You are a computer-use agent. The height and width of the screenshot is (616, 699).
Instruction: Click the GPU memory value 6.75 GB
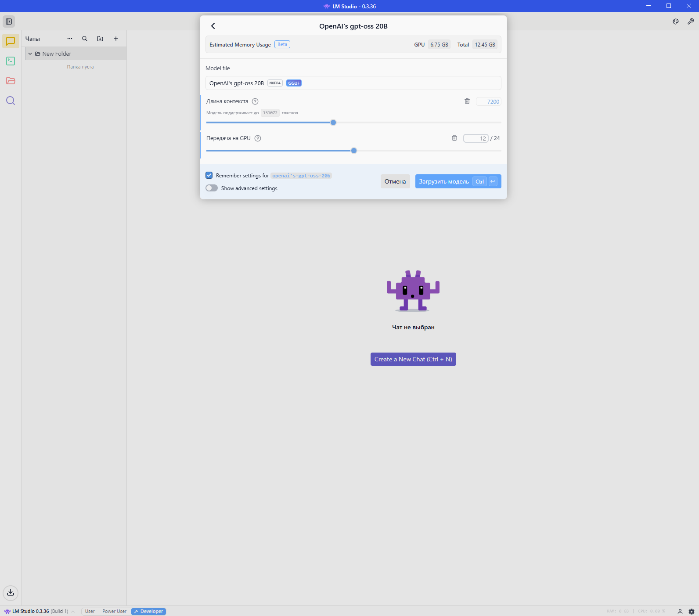(439, 44)
